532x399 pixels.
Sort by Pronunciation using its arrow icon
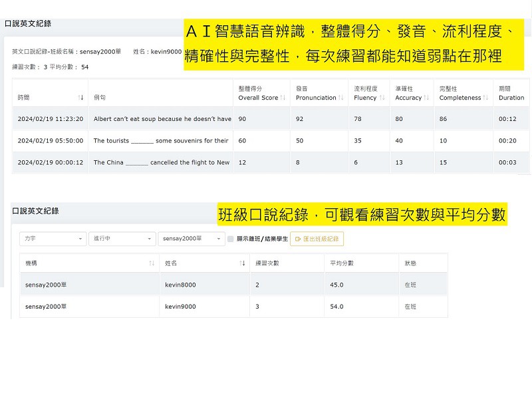pos(340,98)
